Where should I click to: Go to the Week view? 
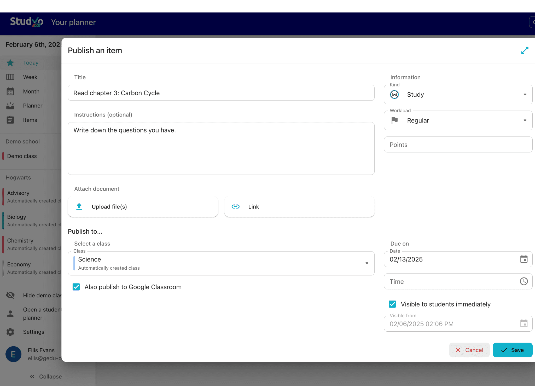[30, 77]
